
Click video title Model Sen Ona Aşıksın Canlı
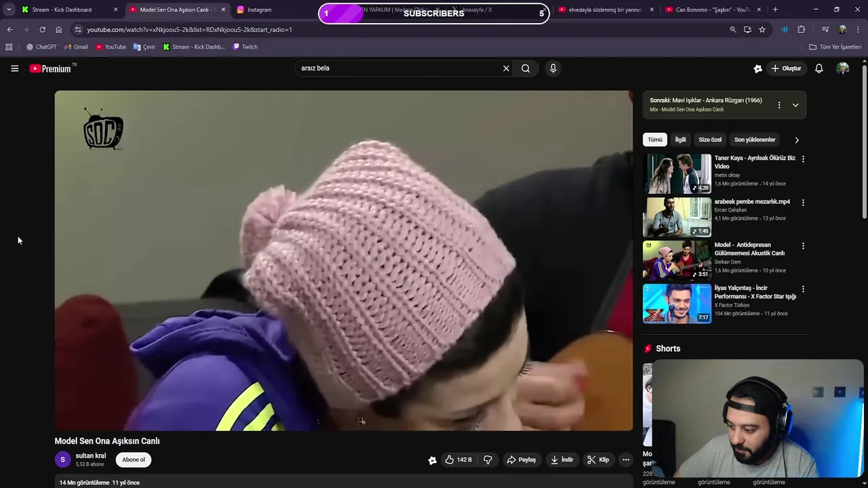click(x=107, y=441)
